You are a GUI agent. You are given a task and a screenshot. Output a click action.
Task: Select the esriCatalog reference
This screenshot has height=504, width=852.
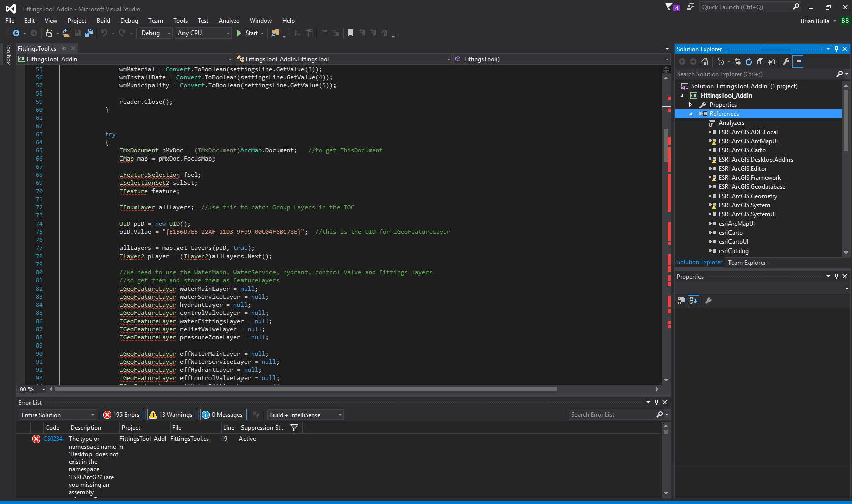pyautogui.click(x=734, y=251)
